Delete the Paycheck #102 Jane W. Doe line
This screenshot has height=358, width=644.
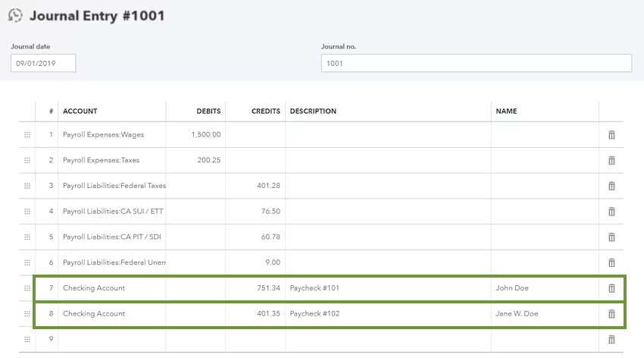(611, 314)
